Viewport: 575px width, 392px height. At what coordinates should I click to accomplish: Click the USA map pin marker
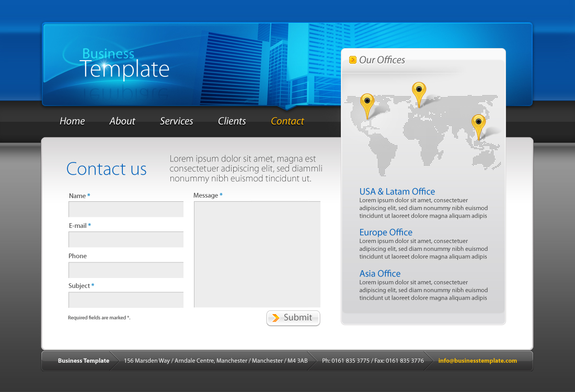point(367,106)
